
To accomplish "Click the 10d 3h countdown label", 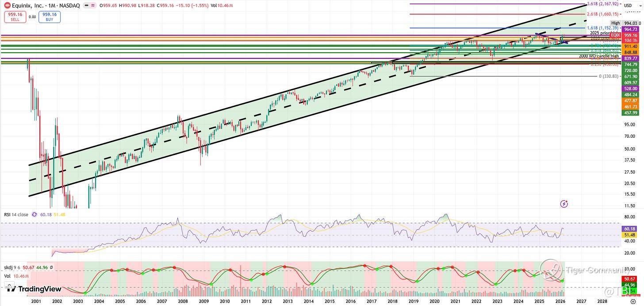I will 630,40.
